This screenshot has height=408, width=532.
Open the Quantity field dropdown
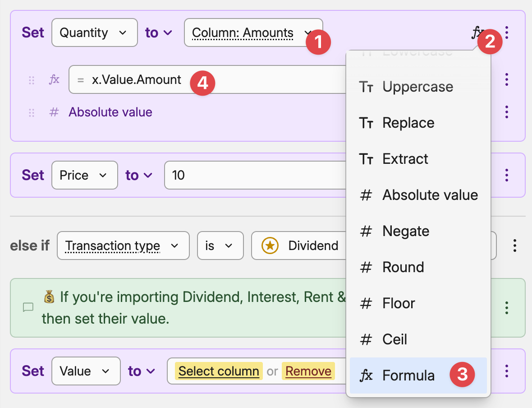tap(95, 32)
